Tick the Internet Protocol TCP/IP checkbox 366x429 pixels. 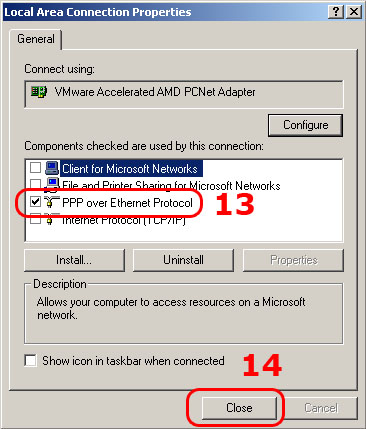point(35,219)
